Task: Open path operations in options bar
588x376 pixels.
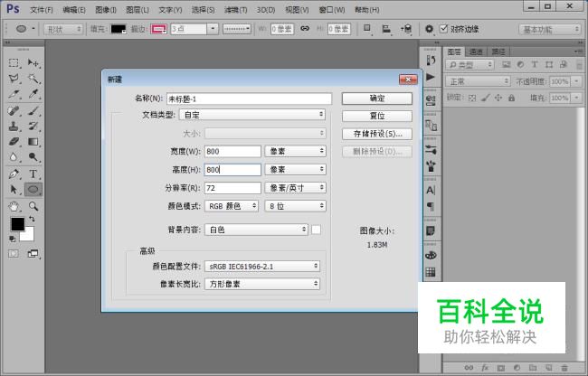Action: [x=367, y=28]
